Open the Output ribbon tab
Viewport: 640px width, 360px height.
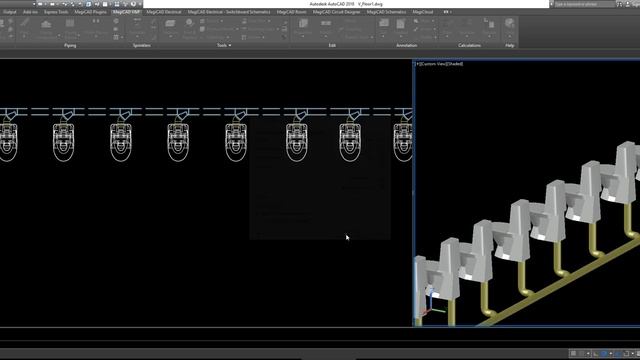click(9, 12)
